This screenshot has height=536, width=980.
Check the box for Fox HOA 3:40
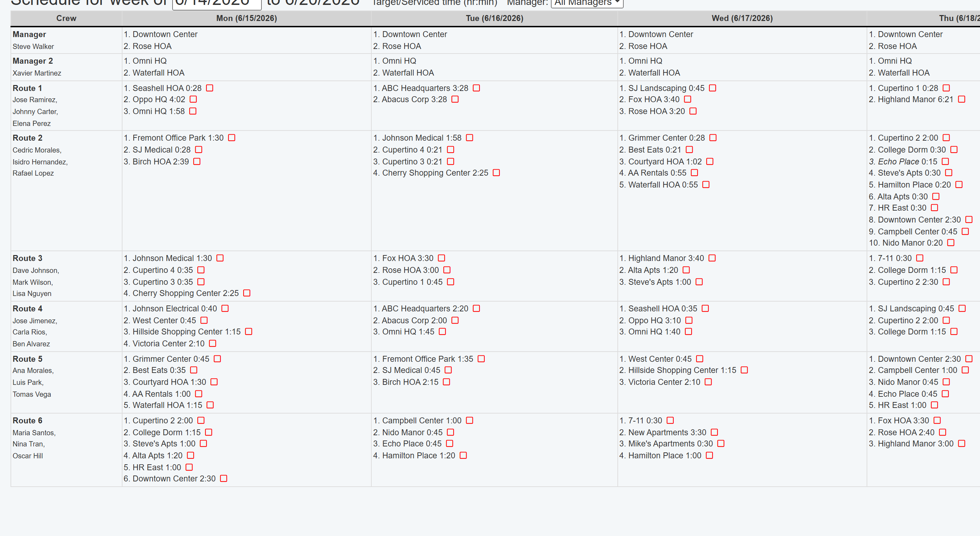(687, 99)
